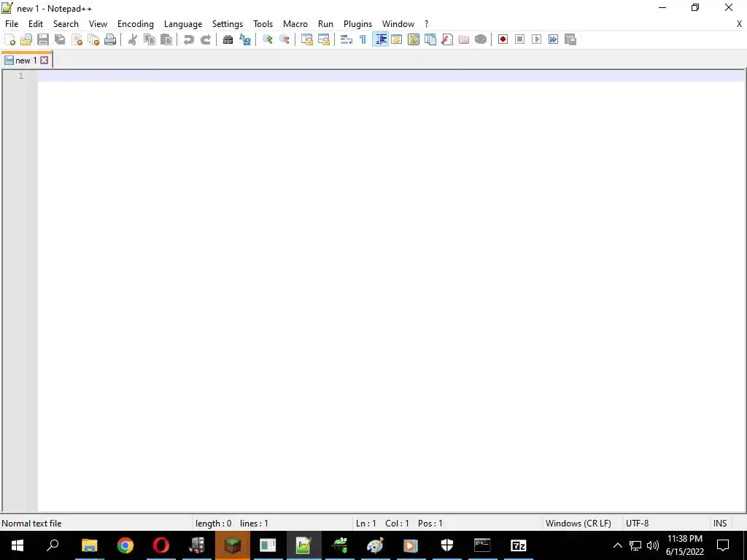Close document with menu bar X

click(x=740, y=24)
